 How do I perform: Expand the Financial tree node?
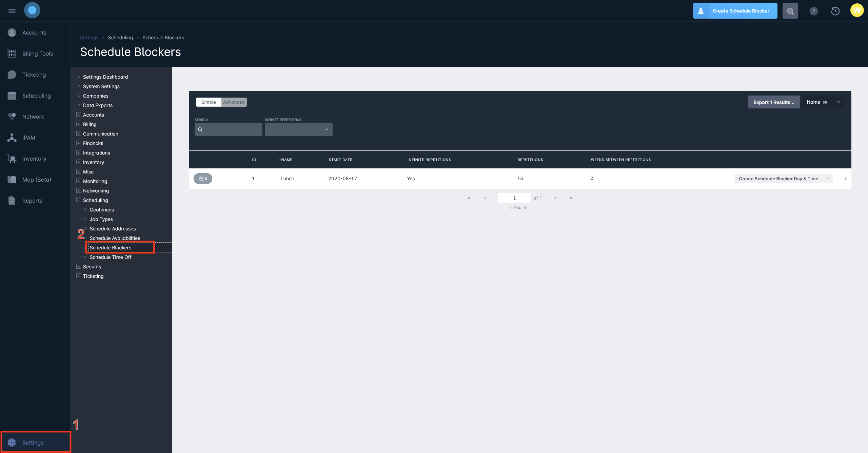point(79,143)
